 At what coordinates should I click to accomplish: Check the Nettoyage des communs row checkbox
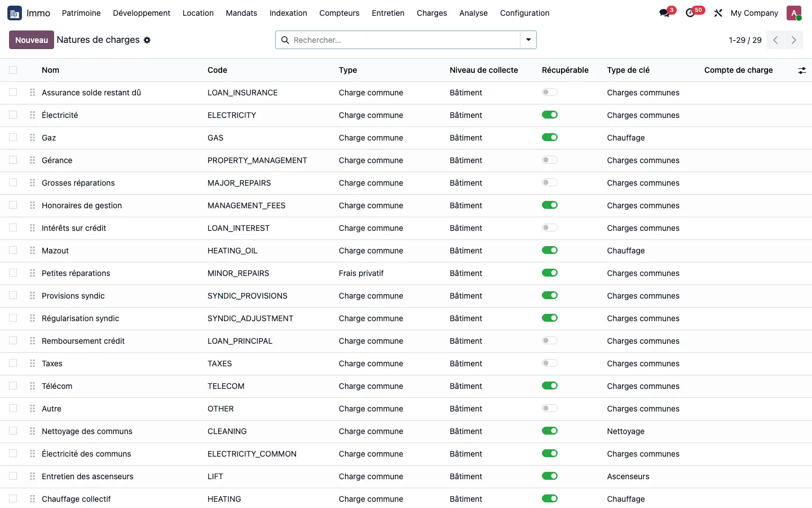coord(13,431)
